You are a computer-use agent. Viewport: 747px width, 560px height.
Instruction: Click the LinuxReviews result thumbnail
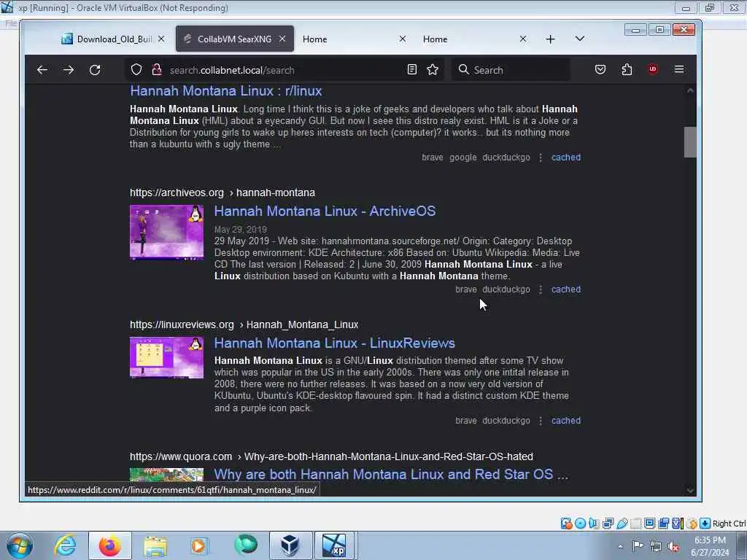pyautogui.click(x=167, y=357)
